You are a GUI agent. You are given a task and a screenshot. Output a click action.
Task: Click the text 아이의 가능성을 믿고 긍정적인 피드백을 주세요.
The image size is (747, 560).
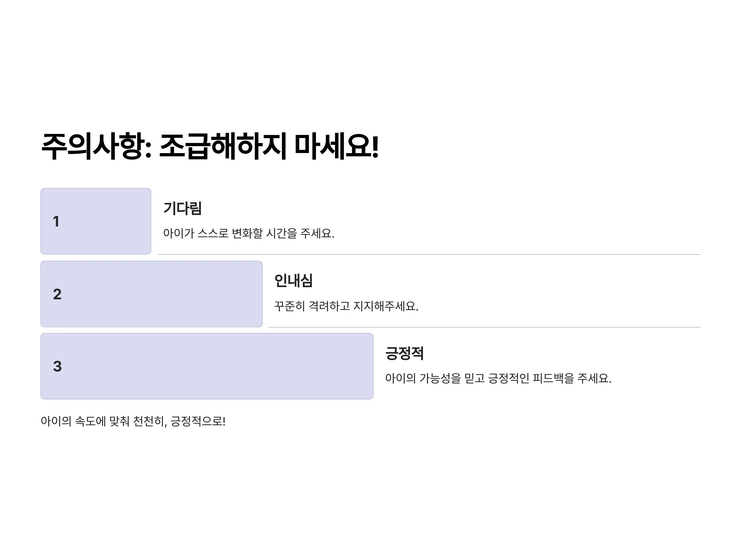click(498, 378)
